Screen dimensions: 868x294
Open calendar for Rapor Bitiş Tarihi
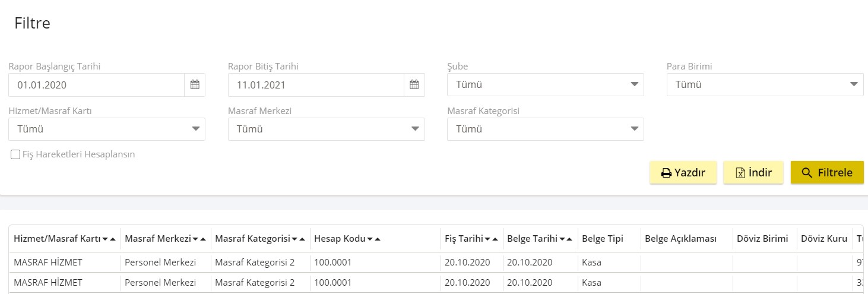click(414, 85)
